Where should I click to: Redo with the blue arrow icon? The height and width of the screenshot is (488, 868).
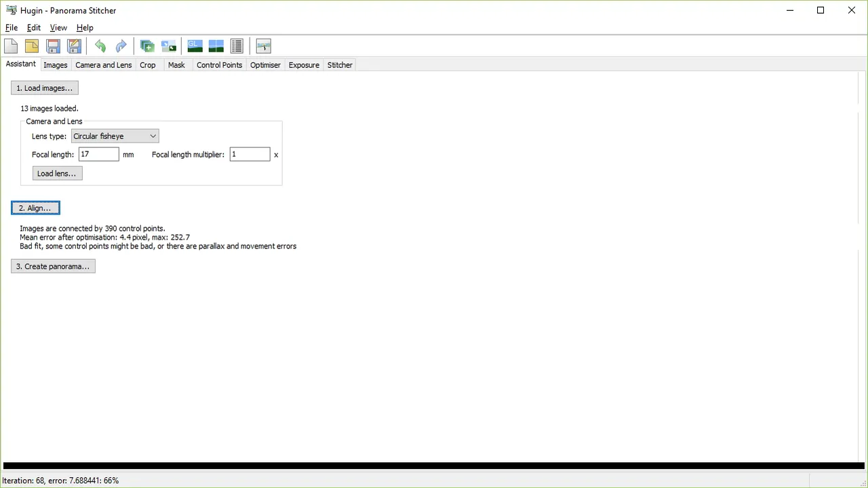click(x=121, y=46)
